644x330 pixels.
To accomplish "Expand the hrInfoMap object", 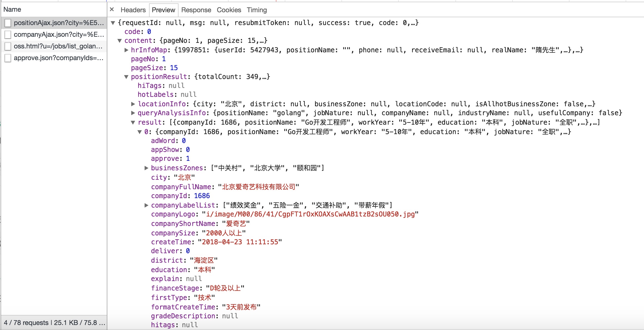I will [126, 50].
